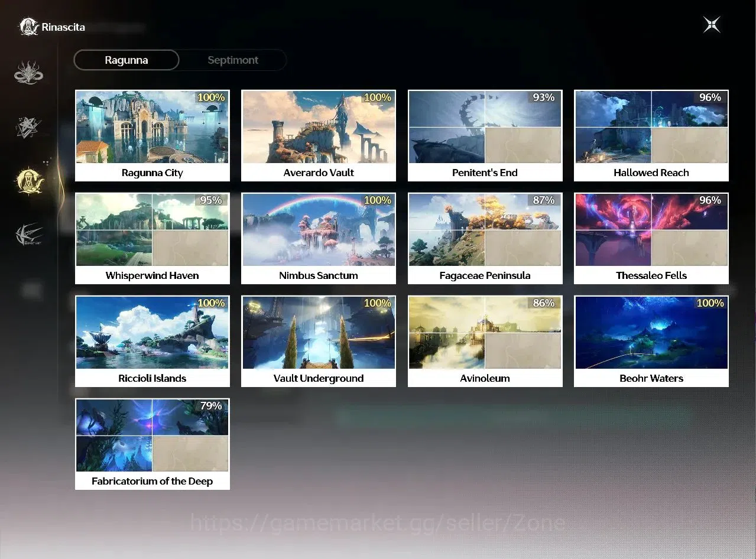Open the Vault Underground card
The width and height of the screenshot is (756, 559).
(319, 342)
